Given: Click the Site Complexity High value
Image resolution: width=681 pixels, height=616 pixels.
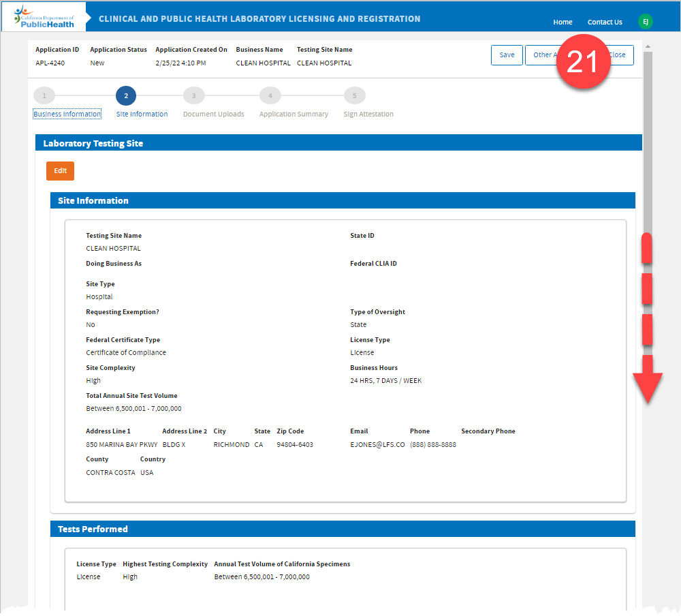Looking at the screenshot, I should (x=93, y=380).
